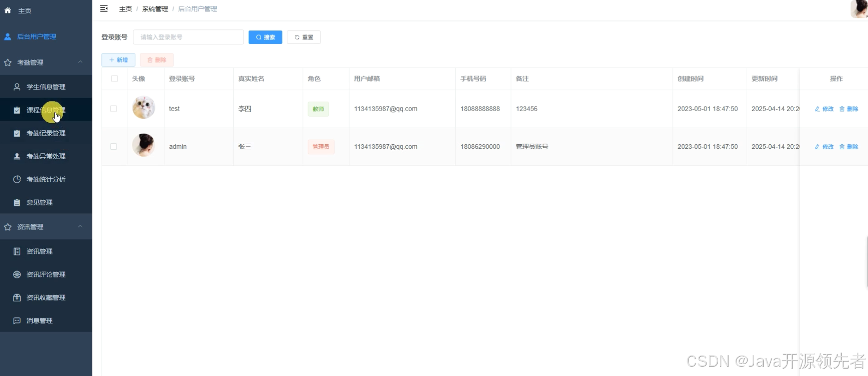Screen dimensions: 868x376
Task: Open 考勤记录管理 menu item
Action: point(46,133)
